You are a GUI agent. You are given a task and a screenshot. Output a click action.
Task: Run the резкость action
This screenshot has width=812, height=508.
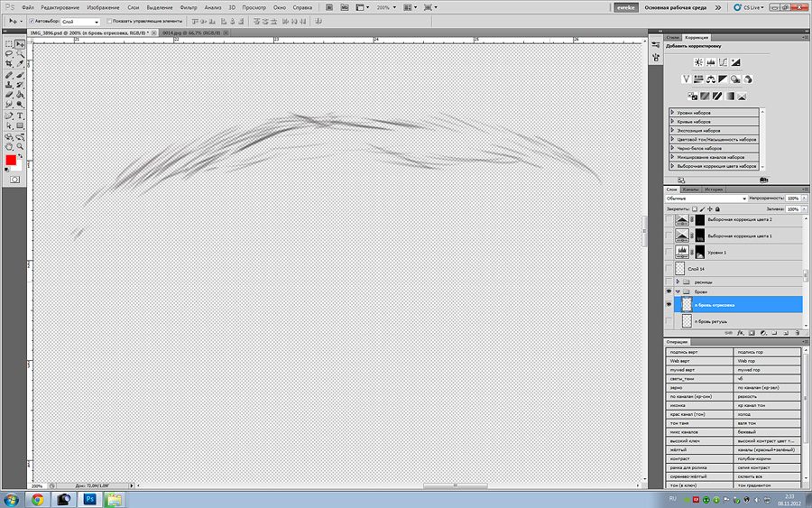tap(768, 396)
